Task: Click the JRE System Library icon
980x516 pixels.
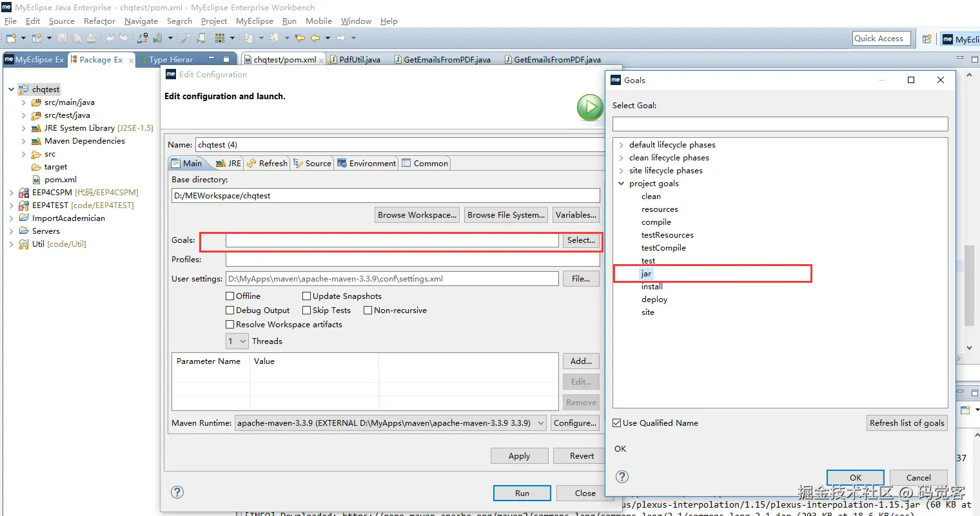Action: [36, 128]
